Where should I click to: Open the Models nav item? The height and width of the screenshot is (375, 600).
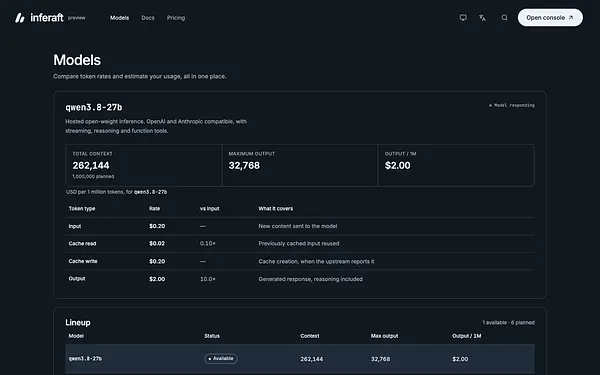[119, 18]
